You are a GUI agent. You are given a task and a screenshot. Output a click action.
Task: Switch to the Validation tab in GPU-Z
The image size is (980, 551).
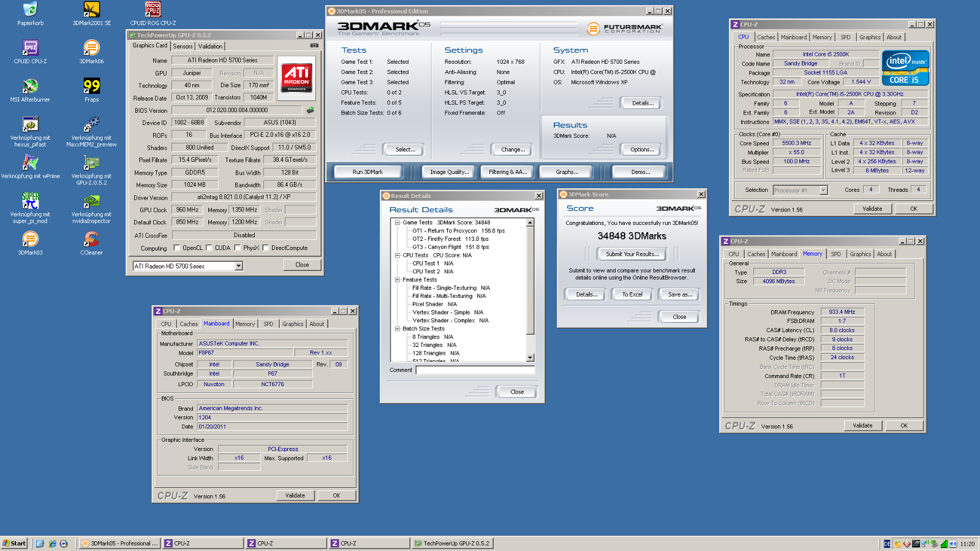click(210, 46)
